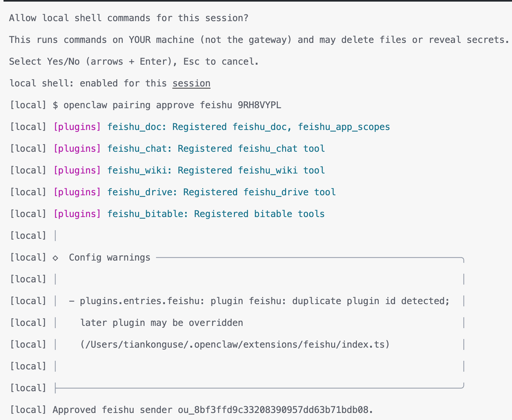The height and width of the screenshot is (420, 512).
Task: Click the [plugins] tag on the feishu_doc line
Action: [x=77, y=127]
